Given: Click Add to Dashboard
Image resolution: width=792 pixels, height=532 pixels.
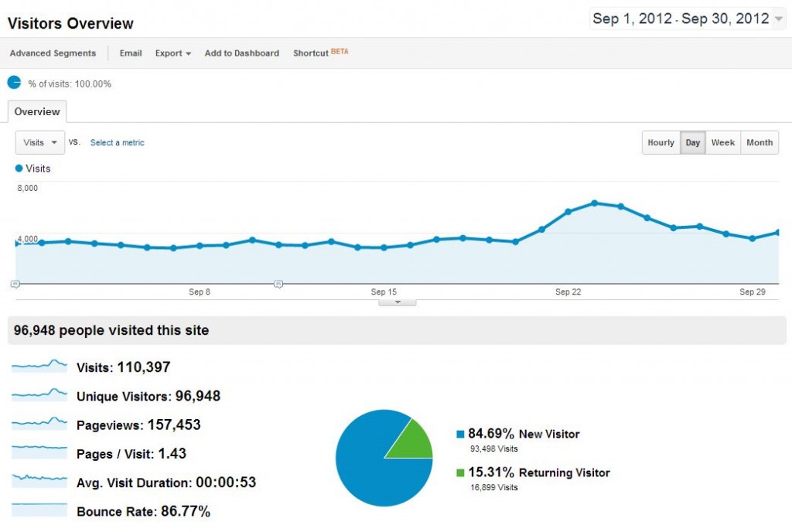Looking at the screenshot, I should point(241,53).
